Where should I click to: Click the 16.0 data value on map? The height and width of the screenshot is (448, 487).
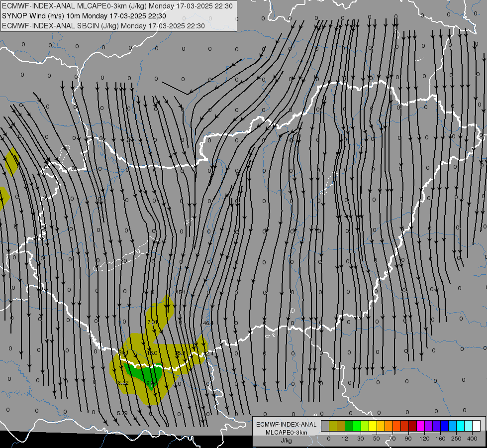[152, 353]
